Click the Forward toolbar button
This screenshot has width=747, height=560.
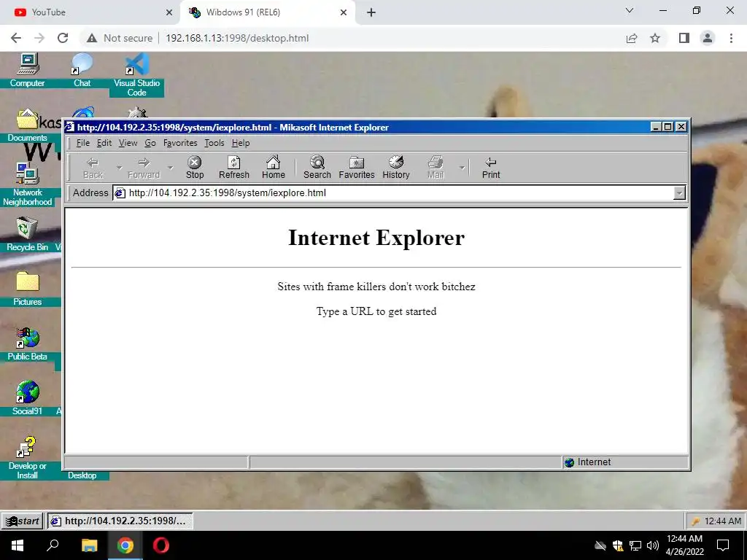[144, 168]
